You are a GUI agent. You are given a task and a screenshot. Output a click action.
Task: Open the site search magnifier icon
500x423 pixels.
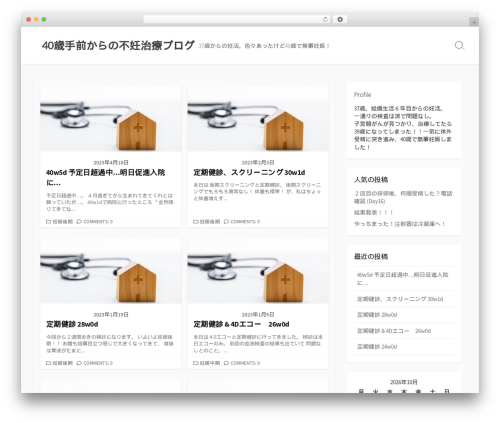459,46
